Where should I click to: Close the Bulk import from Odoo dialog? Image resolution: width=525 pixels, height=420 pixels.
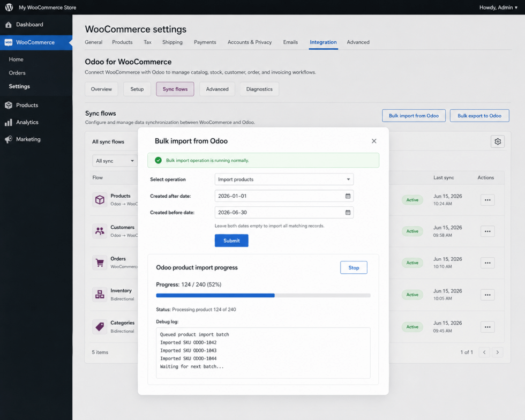[x=374, y=141]
